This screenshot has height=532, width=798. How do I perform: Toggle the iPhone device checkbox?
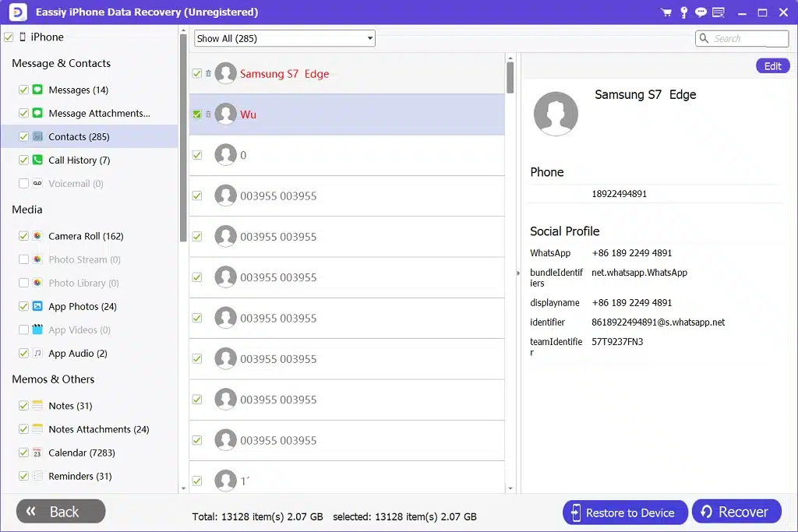coord(9,37)
